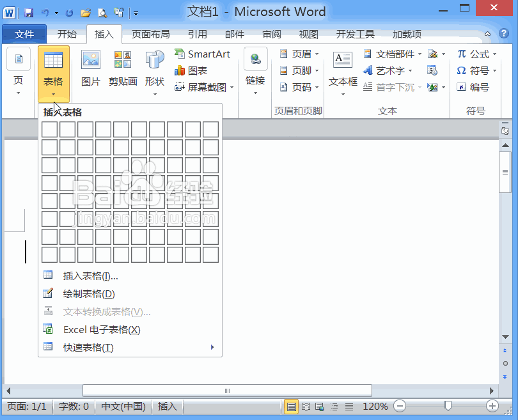This screenshot has height=420, width=518.
Task: Open the 页眉 header dropdown
Action: coord(299,54)
